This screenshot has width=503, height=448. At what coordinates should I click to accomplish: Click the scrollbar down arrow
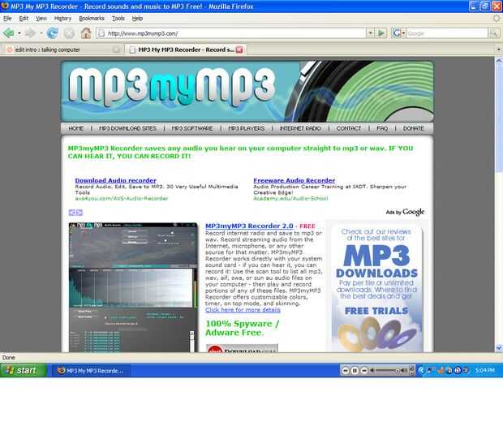click(x=499, y=348)
